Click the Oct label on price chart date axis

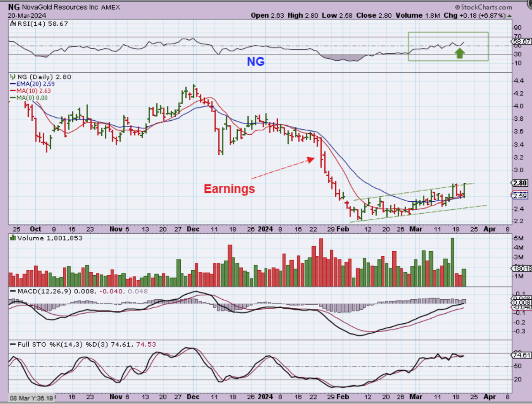tap(35, 229)
